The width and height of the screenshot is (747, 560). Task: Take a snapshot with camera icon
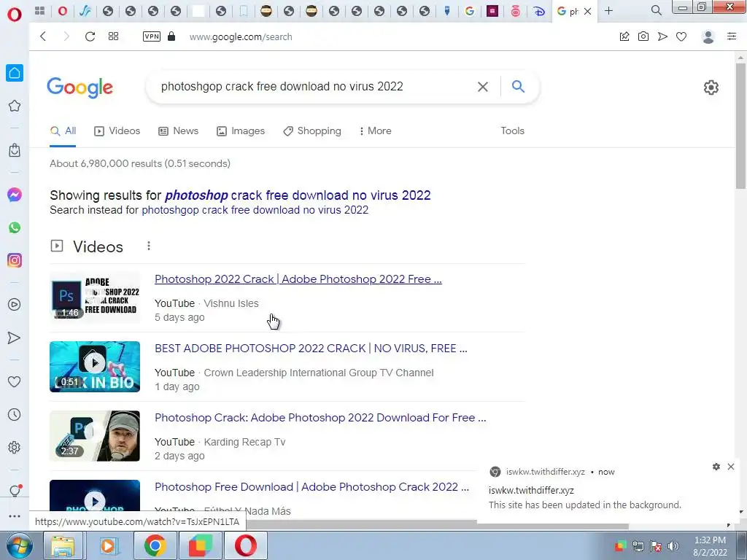click(x=643, y=36)
